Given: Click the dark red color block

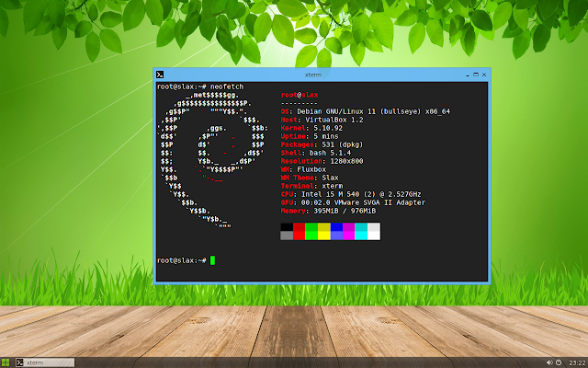Looking at the screenshot, I should coord(300,227).
